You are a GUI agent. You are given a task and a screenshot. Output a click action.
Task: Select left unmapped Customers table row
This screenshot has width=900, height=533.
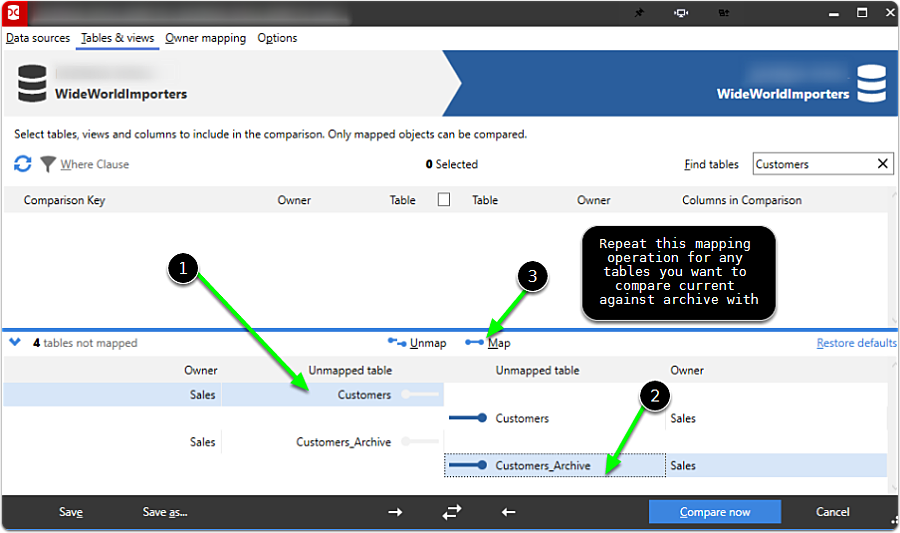(x=224, y=395)
